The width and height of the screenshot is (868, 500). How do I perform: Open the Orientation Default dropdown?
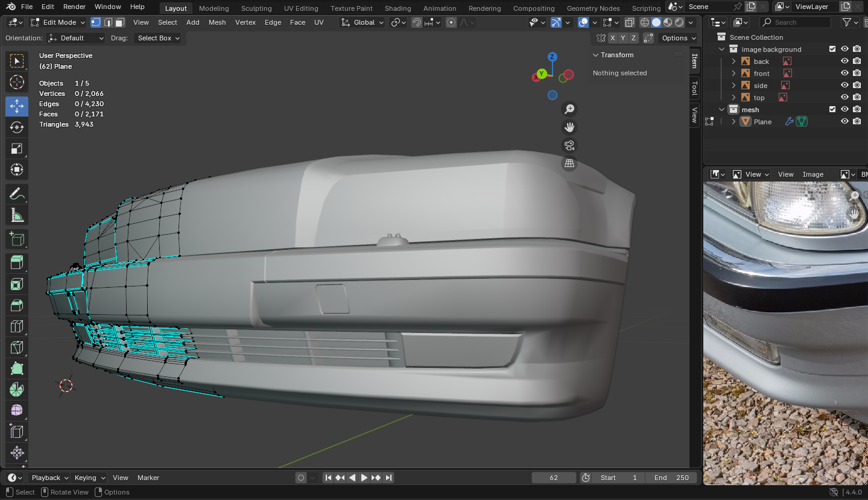click(x=76, y=38)
